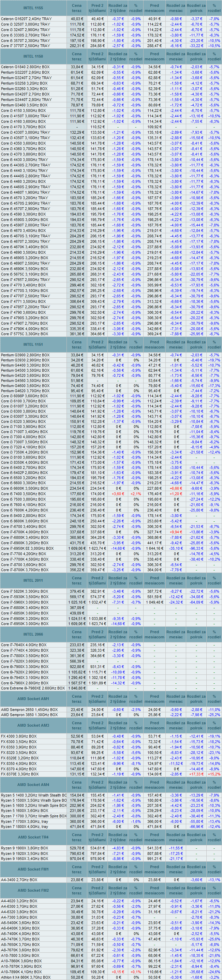The height and width of the screenshot is (980, 222).
Task: Click Core i3 8350K 4,00GHz BOX row name
Action: tap(24, 463)
